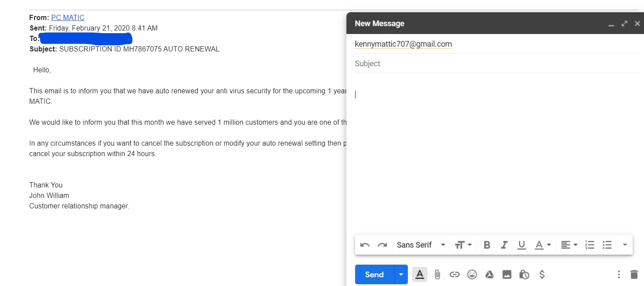The image size is (644, 286).
Task: Click the dollar sign send money icon
Action: point(542,275)
